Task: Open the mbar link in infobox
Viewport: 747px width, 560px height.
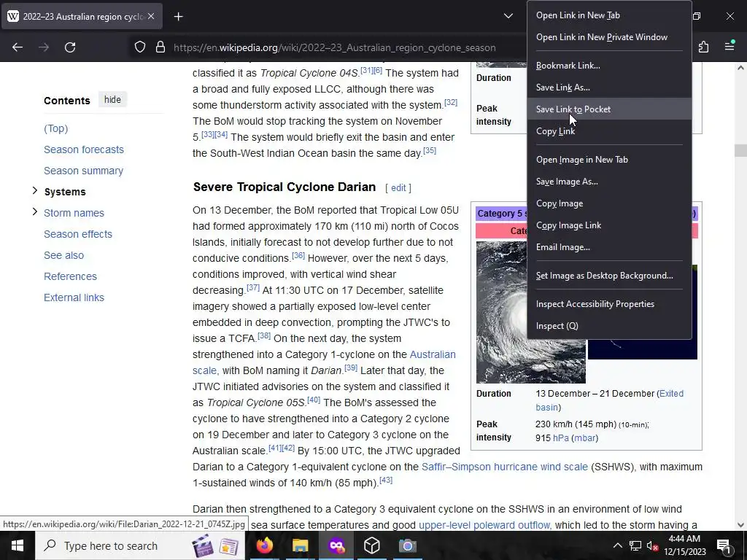Action: [x=584, y=438]
